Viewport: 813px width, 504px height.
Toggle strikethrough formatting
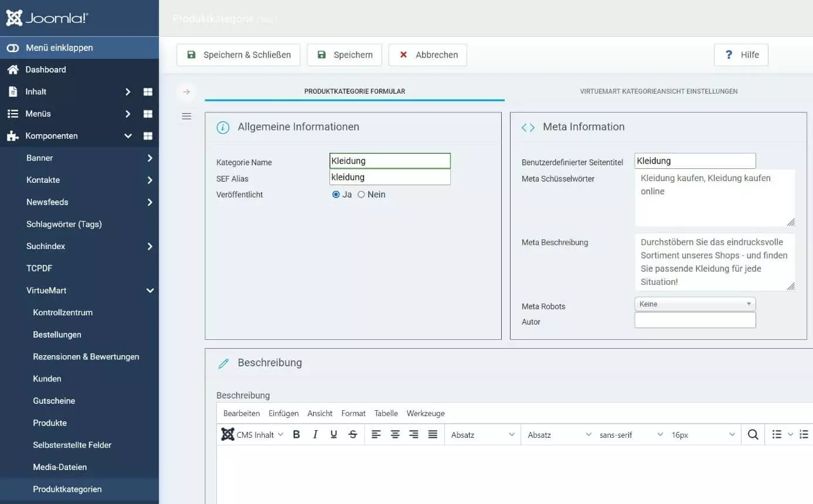tap(353, 435)
